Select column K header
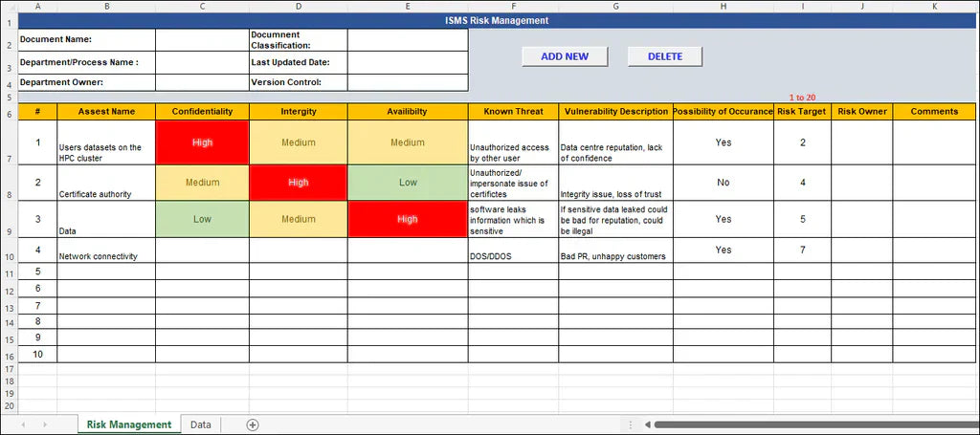The height and width of the screenshot is (435, 980). point(934,7)
